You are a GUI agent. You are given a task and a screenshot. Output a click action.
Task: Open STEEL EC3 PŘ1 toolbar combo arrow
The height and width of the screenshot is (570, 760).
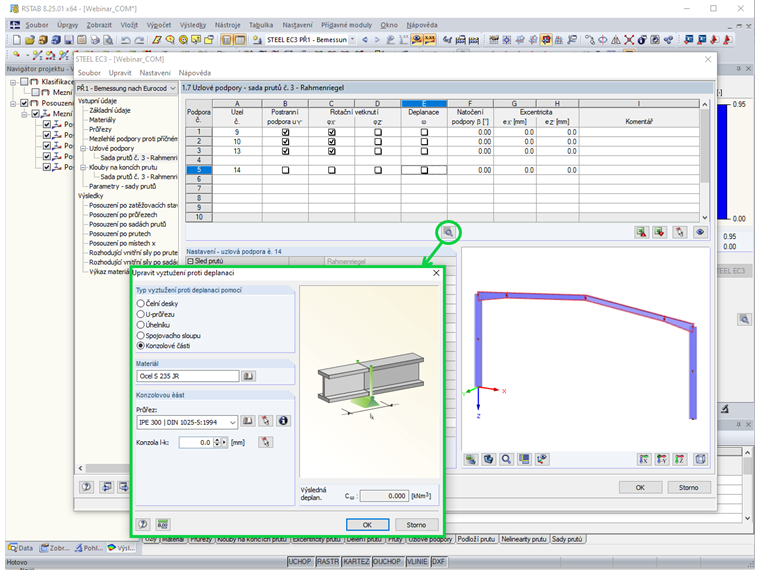(352, 40)
